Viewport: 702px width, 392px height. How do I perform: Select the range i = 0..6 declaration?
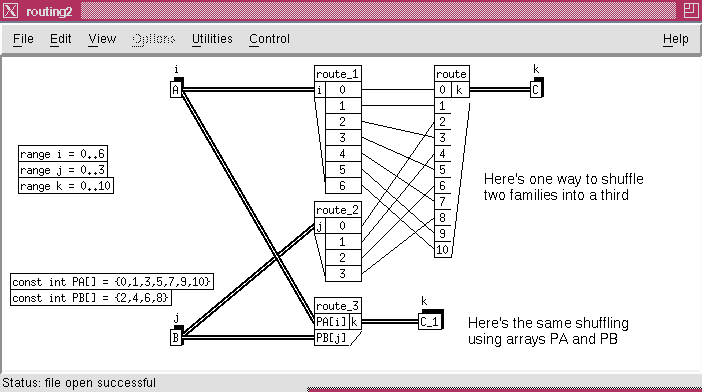tap(63, 153)
